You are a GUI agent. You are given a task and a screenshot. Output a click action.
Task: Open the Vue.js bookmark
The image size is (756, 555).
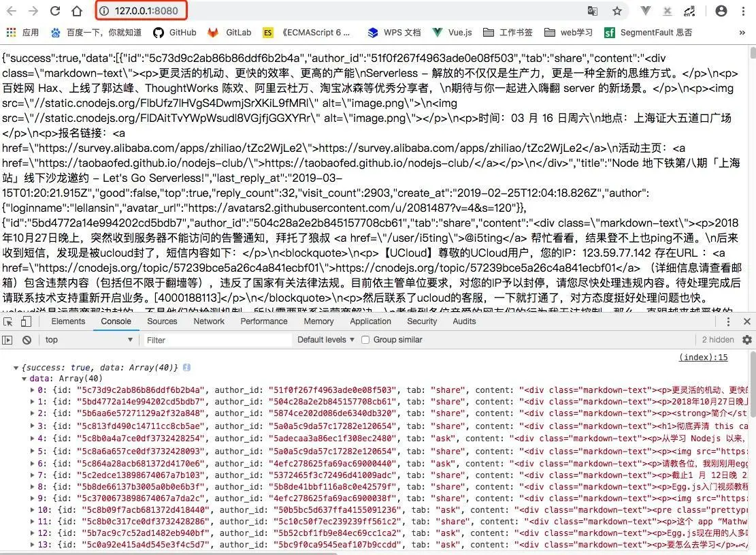[x=452, y=32]
